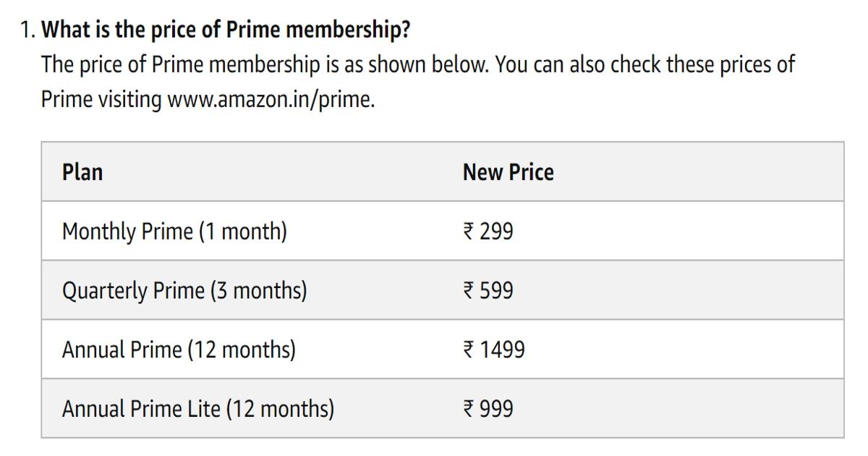Click the rupee symbol beside 999

pos(469,410)
